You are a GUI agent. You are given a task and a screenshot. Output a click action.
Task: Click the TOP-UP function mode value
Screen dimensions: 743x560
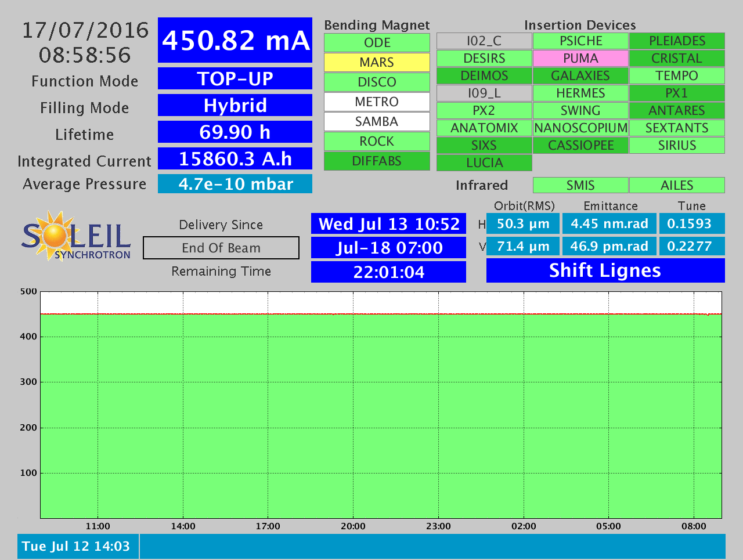(x=235, y=78)
